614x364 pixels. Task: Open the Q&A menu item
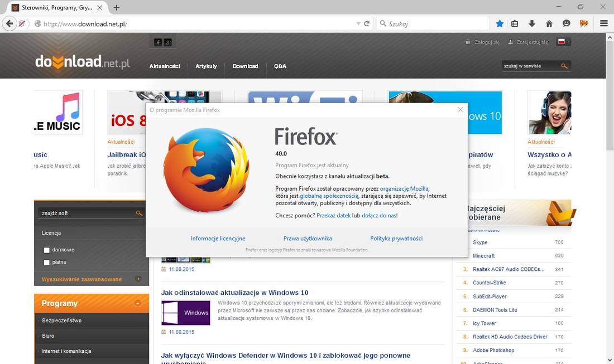coord(280,66)
